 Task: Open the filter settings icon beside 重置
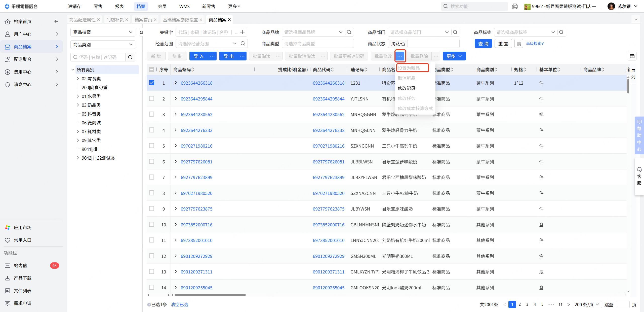(x=519, y=44)
